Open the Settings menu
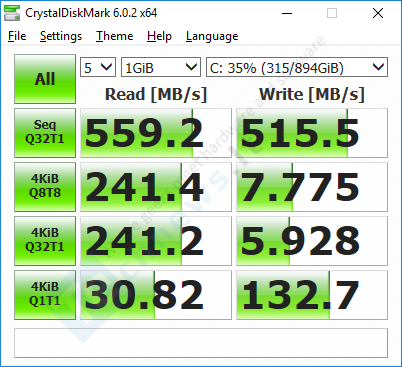This screenshot has height=367, width=402. pyautogui.click(x=61, y=36)
